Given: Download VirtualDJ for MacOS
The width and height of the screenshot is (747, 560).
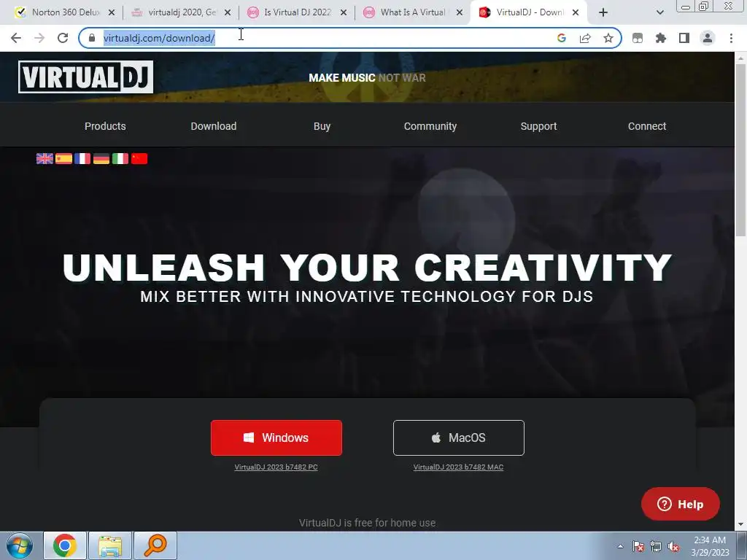Looking at the screenshot, I should point(459,437).
